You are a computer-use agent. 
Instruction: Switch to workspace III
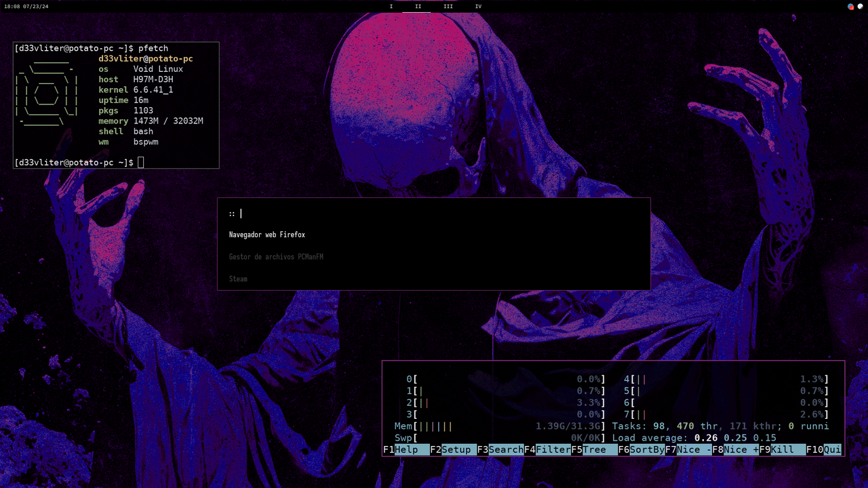tap(448, 6)
